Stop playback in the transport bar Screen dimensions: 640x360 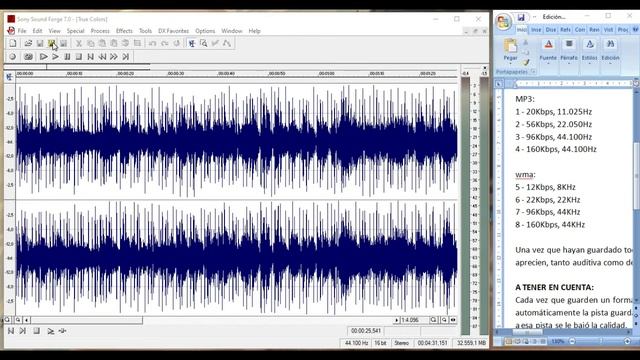pyautogui.click(x=79, y=57)
